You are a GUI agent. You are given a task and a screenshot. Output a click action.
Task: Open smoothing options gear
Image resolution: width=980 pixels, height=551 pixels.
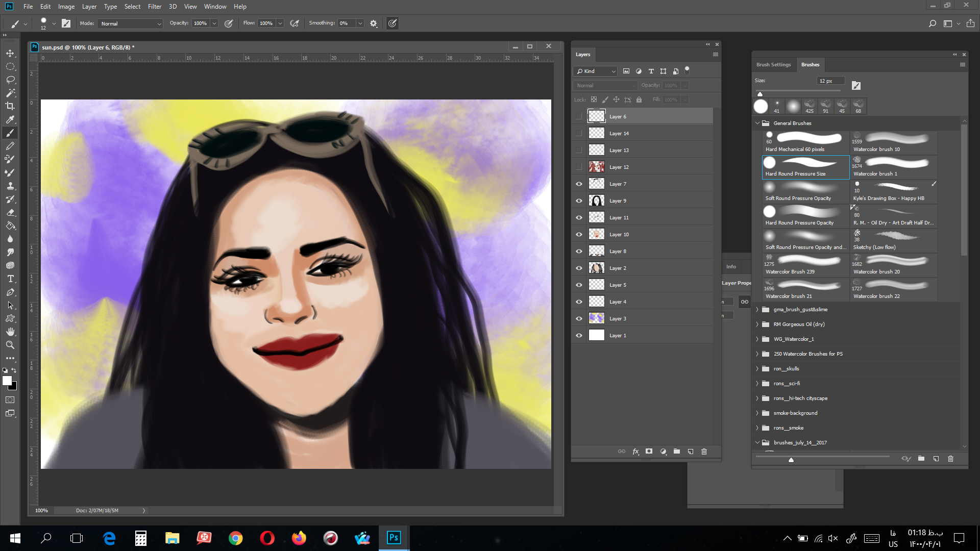[x=374, y=23]
